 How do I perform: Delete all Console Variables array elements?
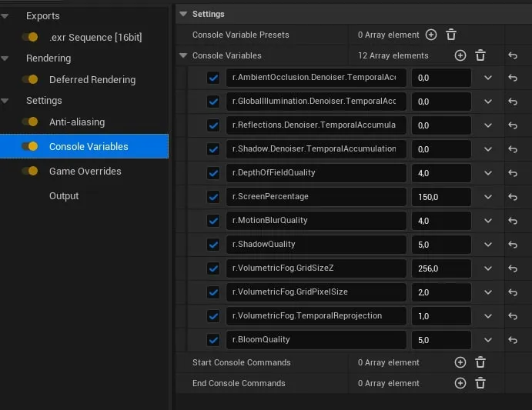(x=480, y=55)
